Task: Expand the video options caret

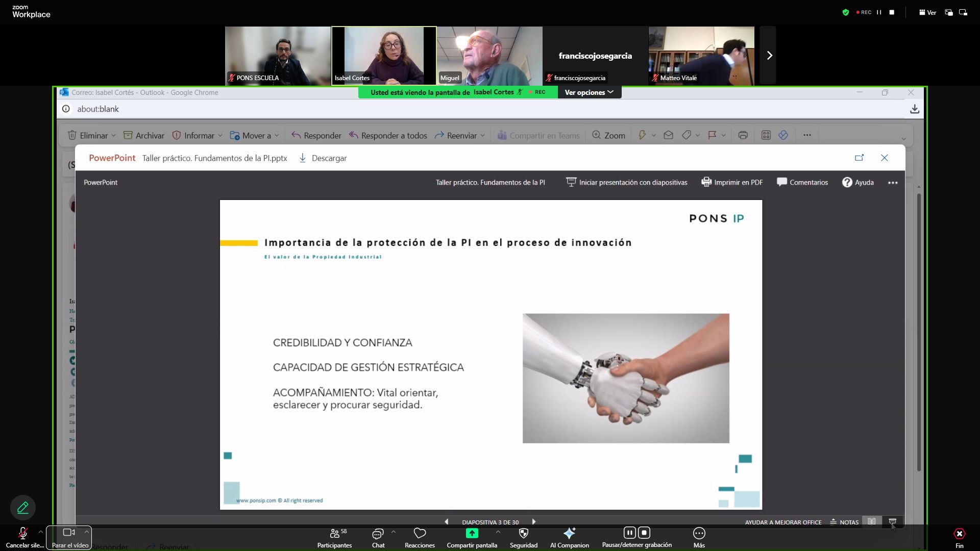Action: (87, 532)
